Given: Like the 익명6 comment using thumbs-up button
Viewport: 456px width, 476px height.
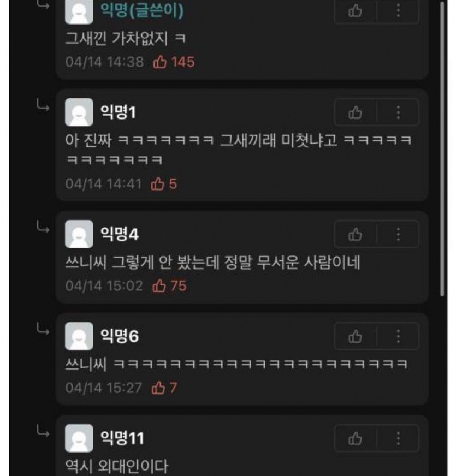Looking at the screenshot, I should pyautogui.click(x=355, y=336).
